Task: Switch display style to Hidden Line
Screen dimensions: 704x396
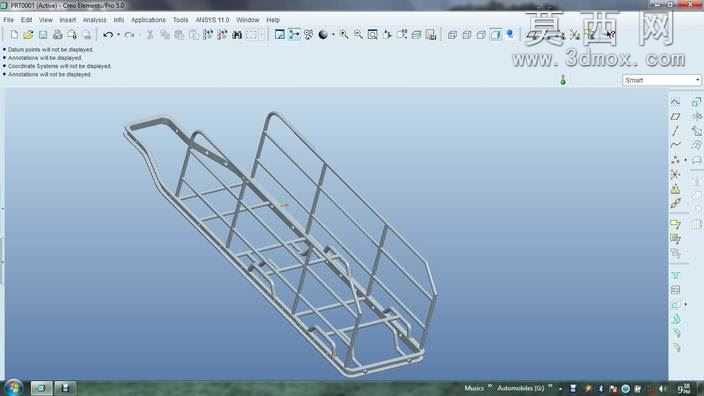Action: pyautogui.click(x=467, y=35)
